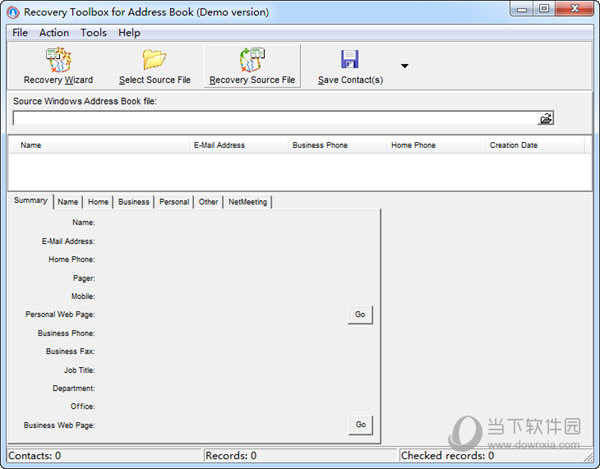Image resolution: width=600 pixels, height=469 pixels.
Task: Switch to the Business tab
Action: point(134,202)
